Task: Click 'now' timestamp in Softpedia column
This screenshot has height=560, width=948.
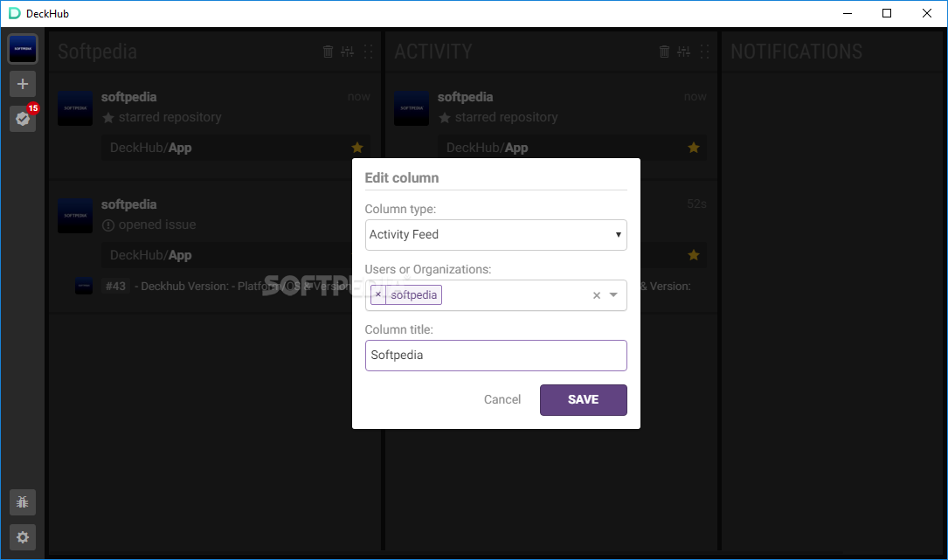Action: (359, 97)
